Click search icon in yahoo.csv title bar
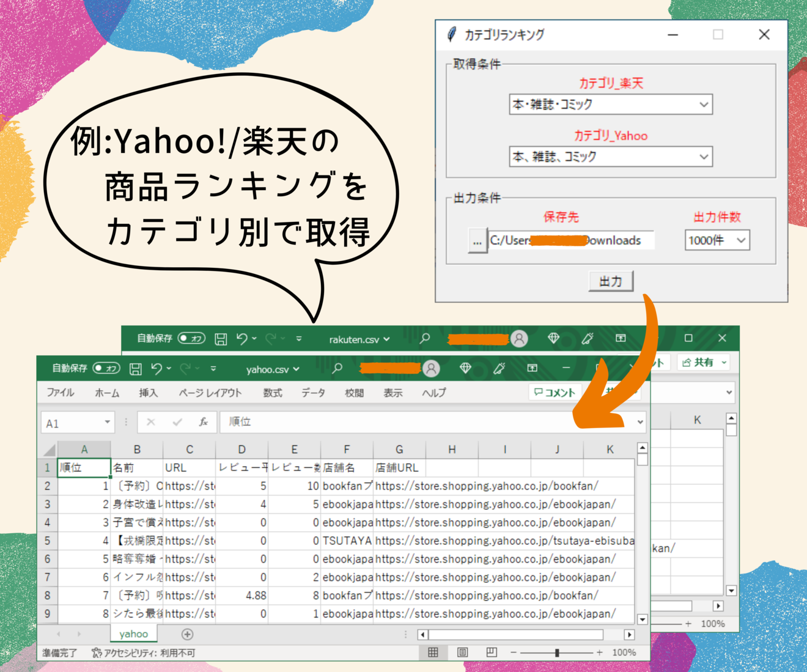 pyautogui.click(x=337, y=368)
